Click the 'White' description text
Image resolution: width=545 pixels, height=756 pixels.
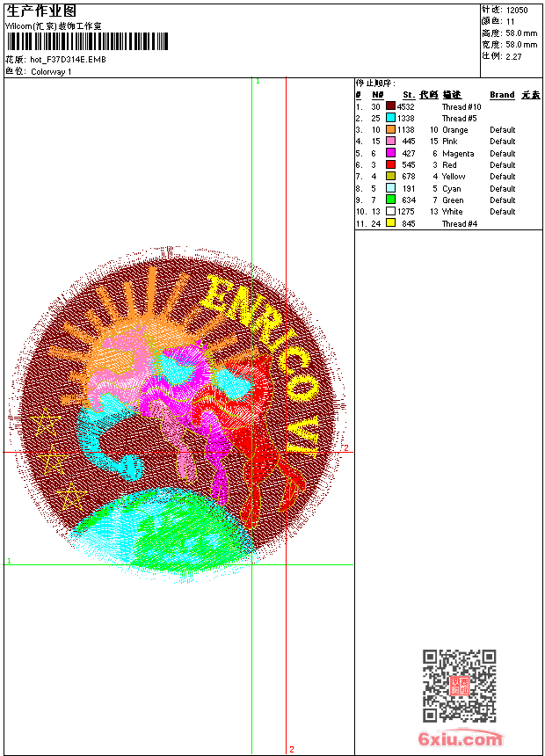coord(452,212)
